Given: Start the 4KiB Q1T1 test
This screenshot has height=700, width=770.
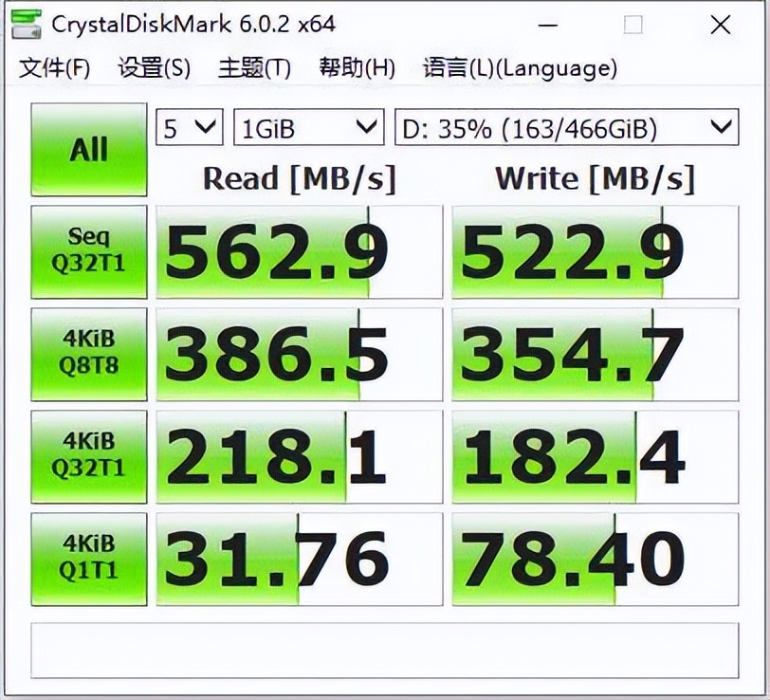Looking at the screenshot, I should pos(89,559).
